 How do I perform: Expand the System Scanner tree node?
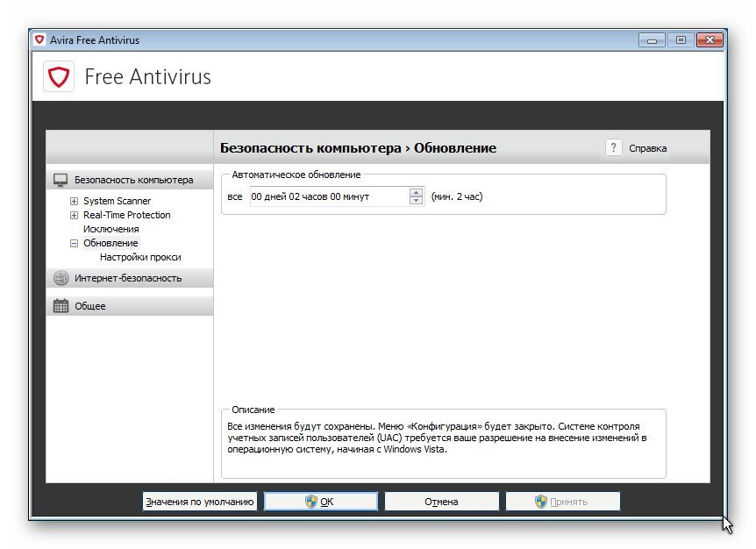[74, 201]
